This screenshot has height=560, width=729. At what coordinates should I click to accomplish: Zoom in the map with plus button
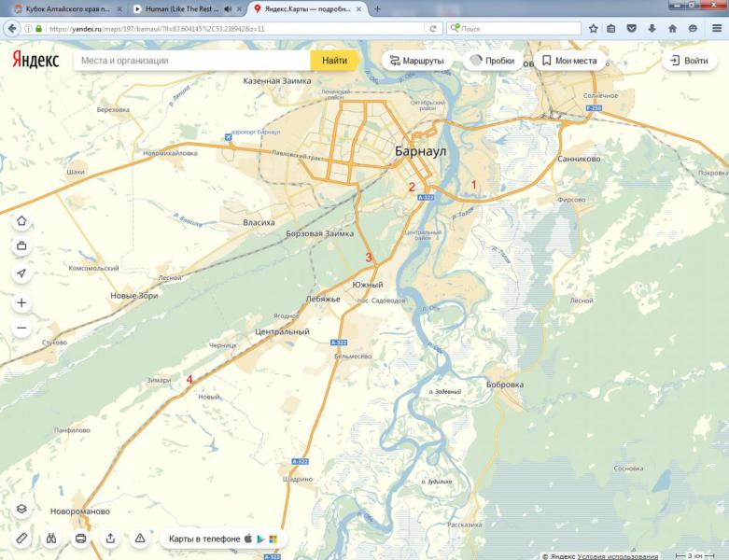tap(21, 303)
